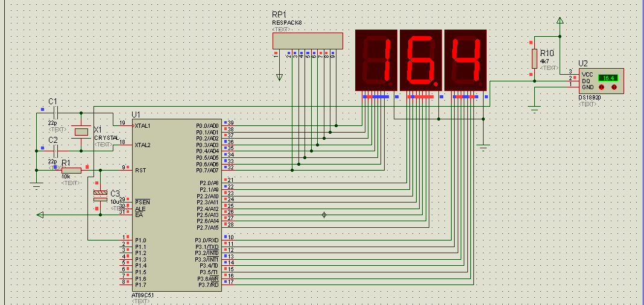Click the 'RESPACK8' value label
Viewport: 644px width, 305px height.
(x=286, y=23)
